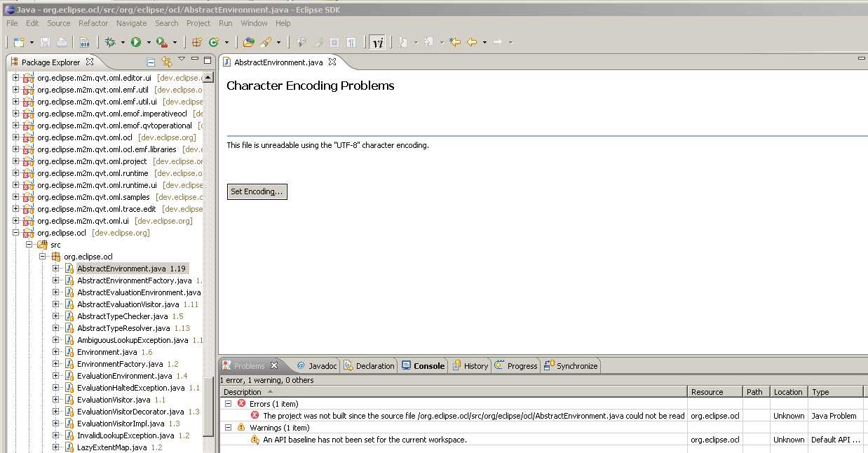Click the New Java Class icon
868x453 pixels.
coord(213,42)
